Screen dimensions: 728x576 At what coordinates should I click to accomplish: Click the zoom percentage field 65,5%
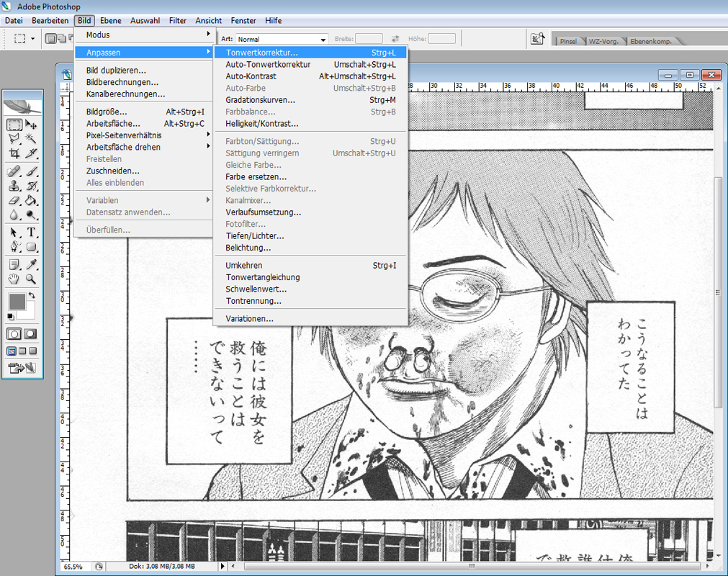tap(76, 567)
